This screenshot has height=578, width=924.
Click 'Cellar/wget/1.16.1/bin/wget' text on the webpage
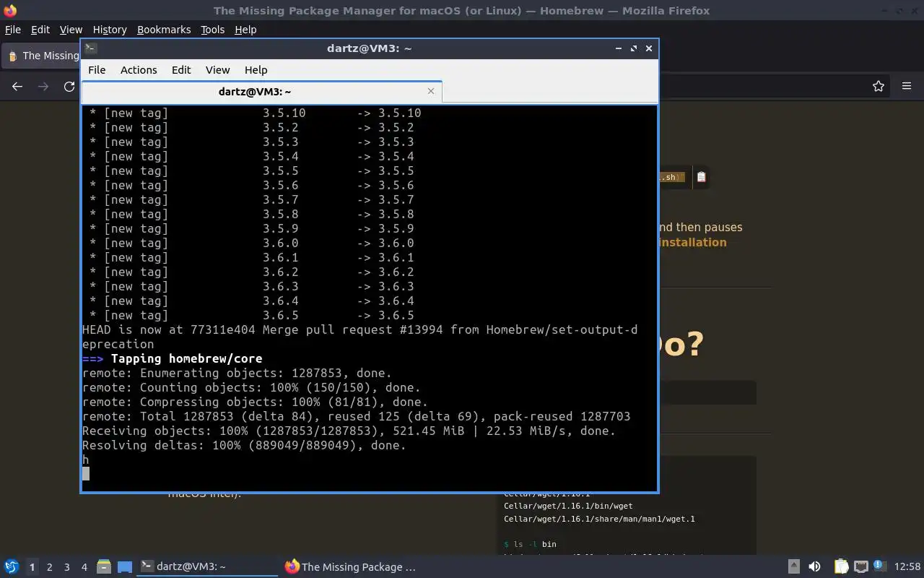(x=568, y=506)
